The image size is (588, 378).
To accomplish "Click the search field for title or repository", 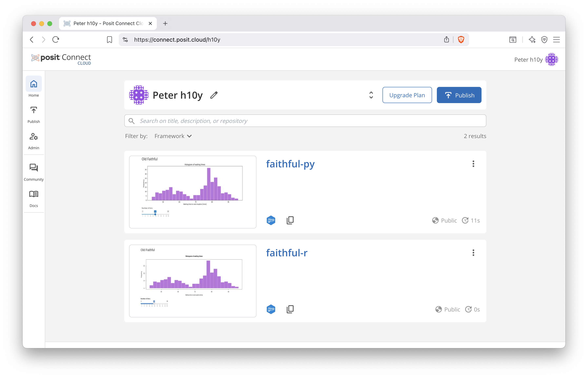I will pos(305,120).
